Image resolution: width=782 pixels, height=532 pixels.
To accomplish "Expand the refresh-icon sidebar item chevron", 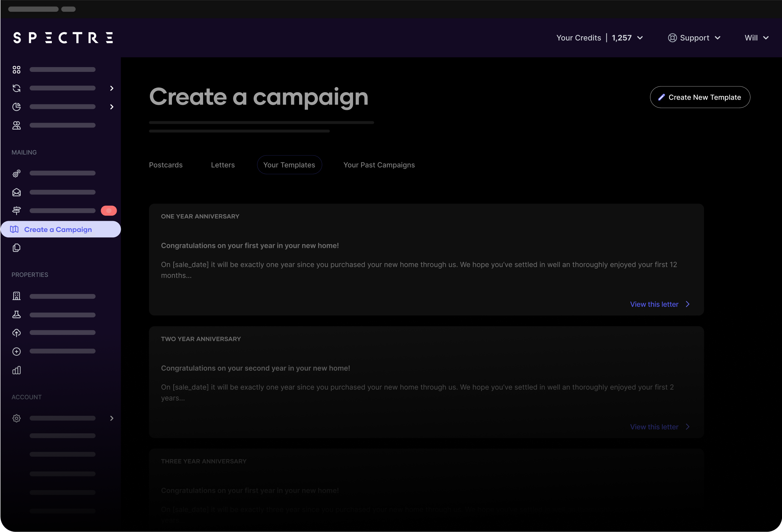I will tap(112, 88).
